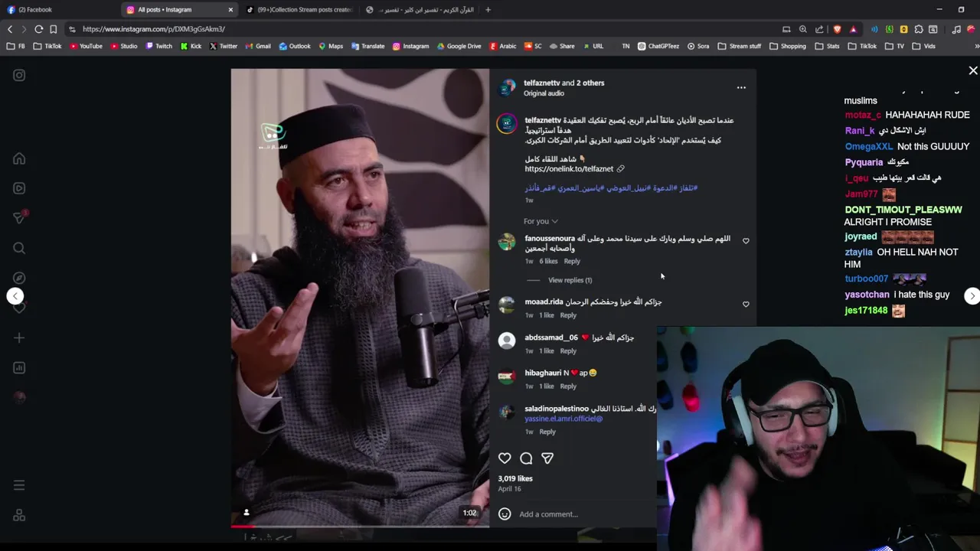Go to Instagram Home in the left sidebar

tap(19, 158)
